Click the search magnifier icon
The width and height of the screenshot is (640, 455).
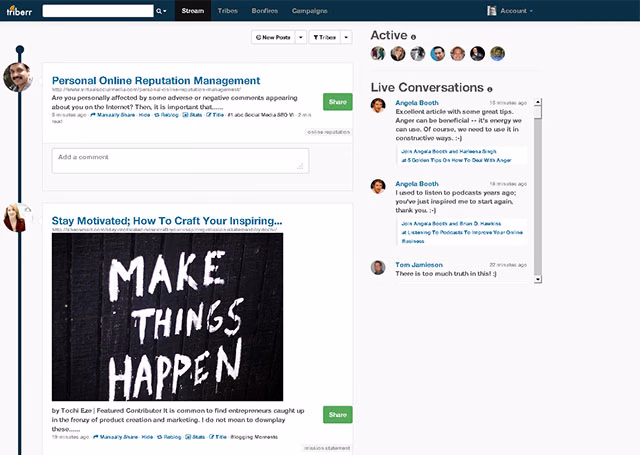click(x=159, y=11)
